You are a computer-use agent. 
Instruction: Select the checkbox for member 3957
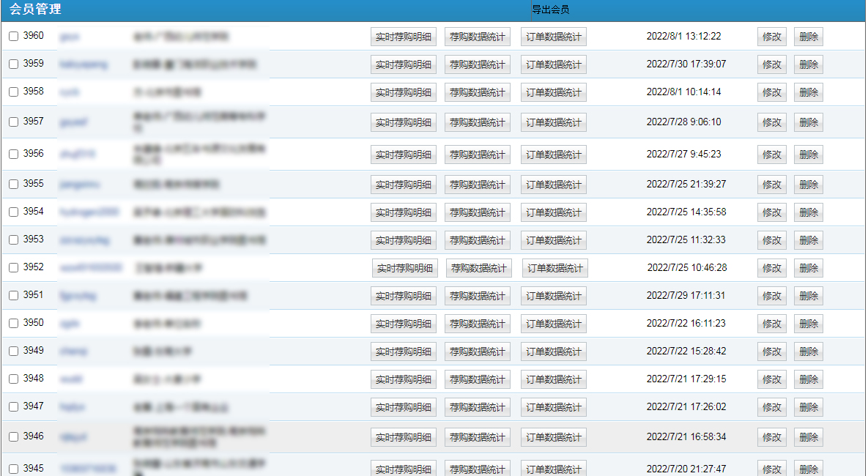click(13, 122)
